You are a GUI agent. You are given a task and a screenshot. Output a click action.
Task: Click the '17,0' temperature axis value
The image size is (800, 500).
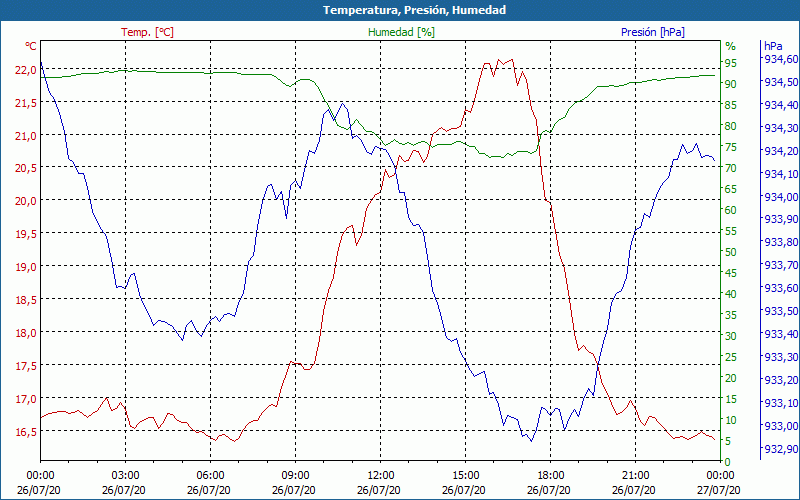[x=26, y=399]
